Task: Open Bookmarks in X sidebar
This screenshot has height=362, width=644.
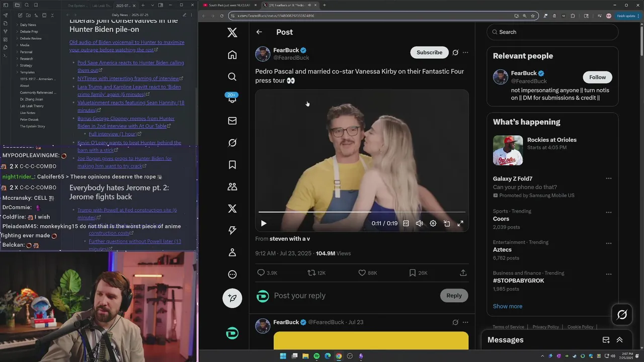Action: (x=232, y=165)
